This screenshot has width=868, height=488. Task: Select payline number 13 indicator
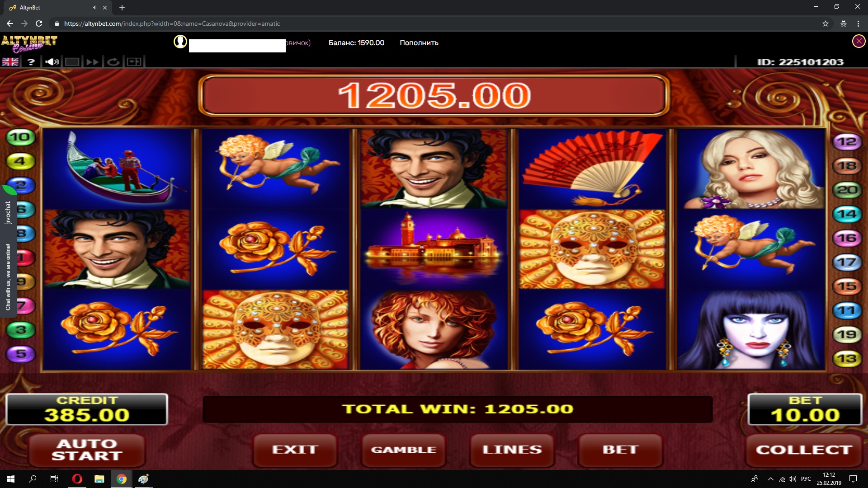click(x=847, y=359)
